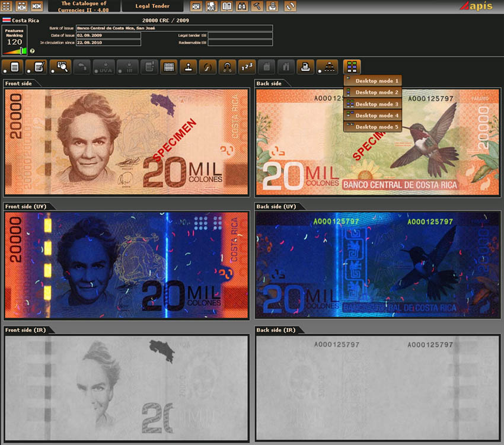Toggle the UVA light view tool
The height and width of the screenshot is (445, 504).
(x=104, y=67)
